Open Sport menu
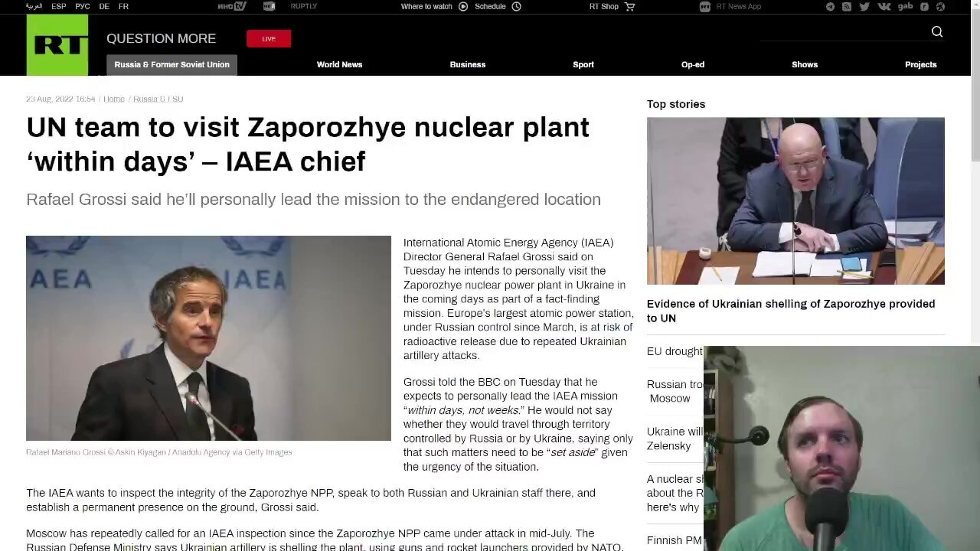980x551 pixels. click(583, 65)
